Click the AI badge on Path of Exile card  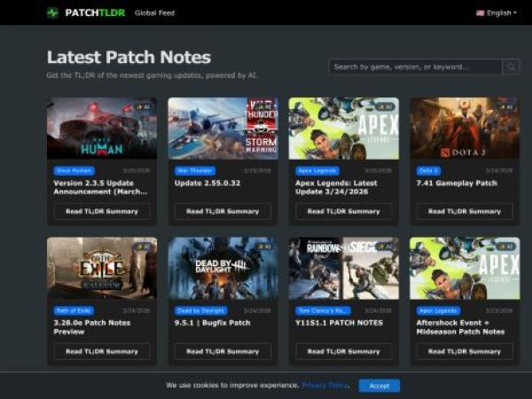[x=143, y=246]
